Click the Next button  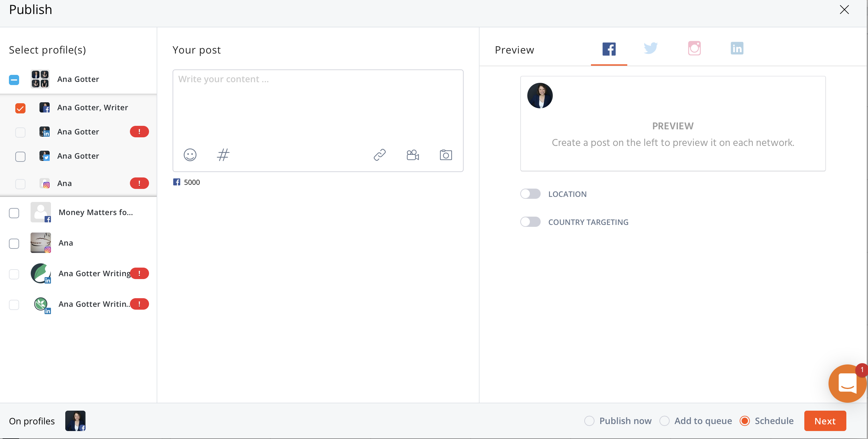pyautogui.click(x=825, y=421)
